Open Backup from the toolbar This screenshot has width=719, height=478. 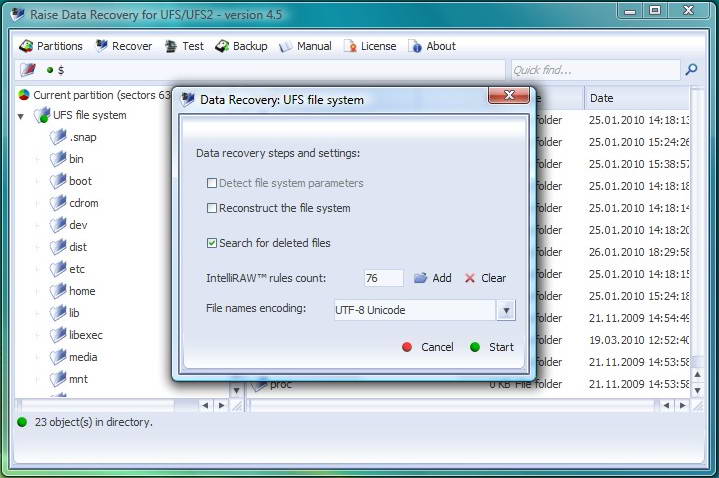[x=242, y=46]
